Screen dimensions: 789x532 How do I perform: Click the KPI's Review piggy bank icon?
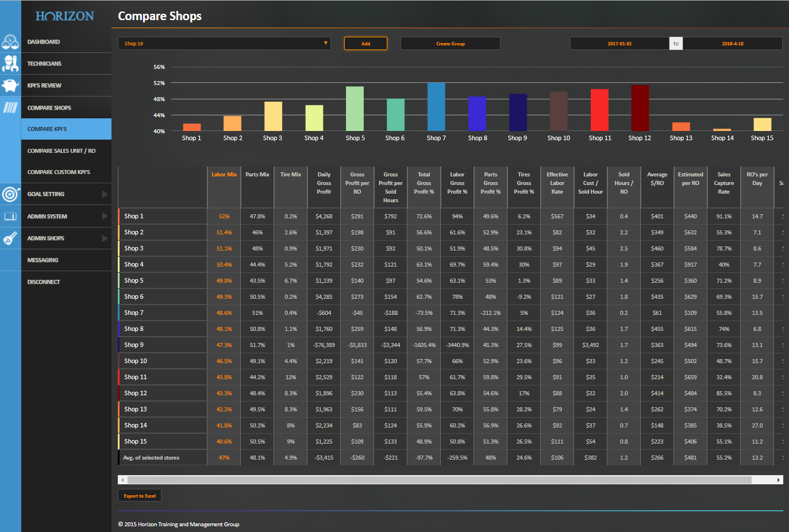[10, 86]
